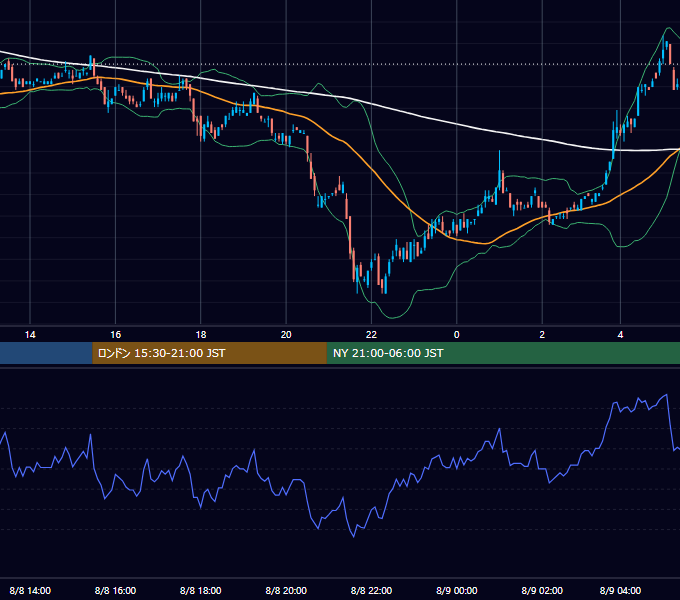The height and width of the screenshot is (600, 680).
Task: Click the ロンドン 15:30-21:00 JST session bar
Action: click(x=209, y=353)
